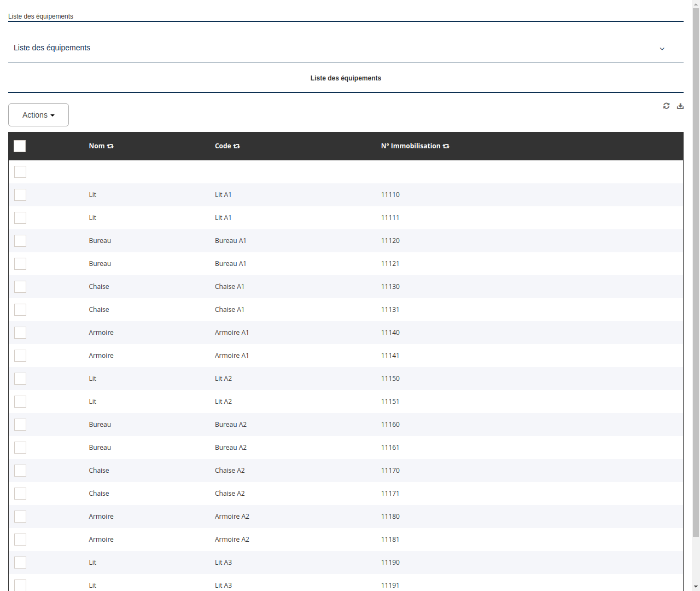Click the Bureau A2 code cell
The image size is (700, 591).
[x=231, y=424]
